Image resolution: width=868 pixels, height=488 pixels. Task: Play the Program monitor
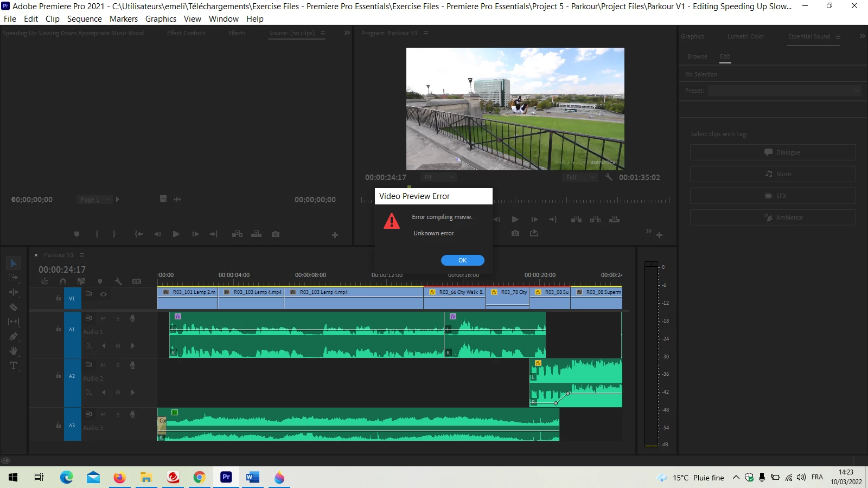[x=515, y=220]
